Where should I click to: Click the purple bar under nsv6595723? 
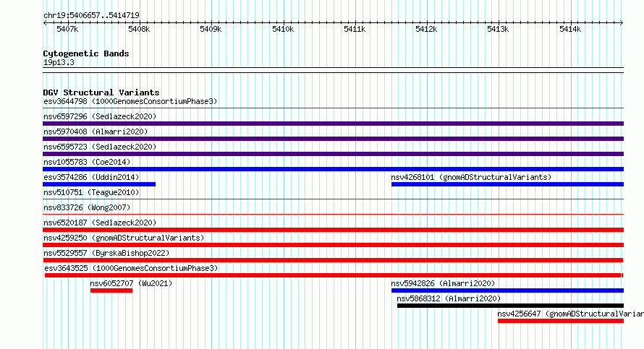333,154
